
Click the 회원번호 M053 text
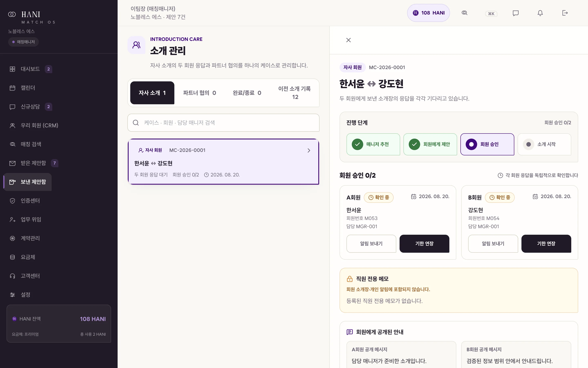tap(362, 218)
